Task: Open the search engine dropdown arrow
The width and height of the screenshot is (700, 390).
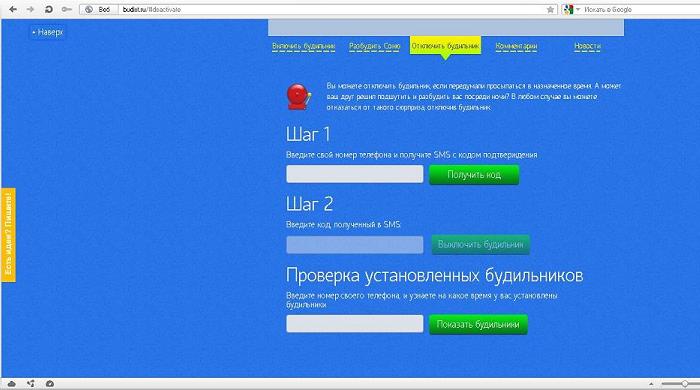Action: point(578,9)
